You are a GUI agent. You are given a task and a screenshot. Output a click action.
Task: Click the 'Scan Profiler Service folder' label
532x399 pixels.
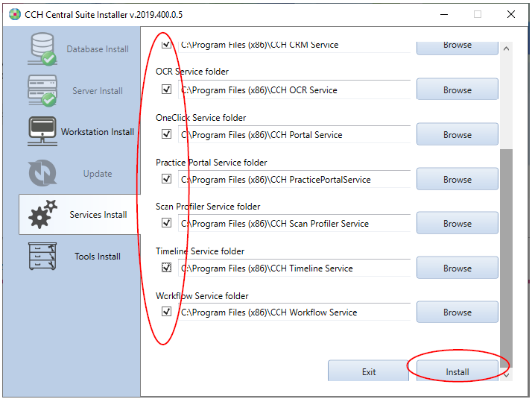click(x=208, y=206)
